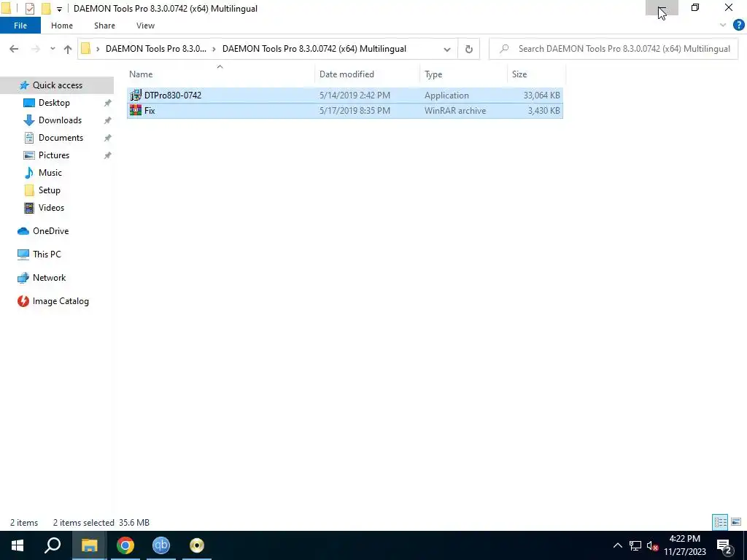Screen dimensions: 747x560
Task: Switch to the Home ribbon tab
Action: pos(62,26)
